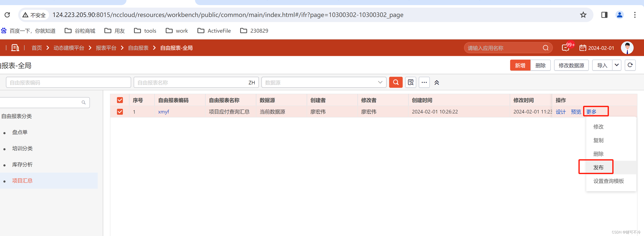Reload the page with browser refresh icon
Screen dimensions: 644x236
(7, 15)
